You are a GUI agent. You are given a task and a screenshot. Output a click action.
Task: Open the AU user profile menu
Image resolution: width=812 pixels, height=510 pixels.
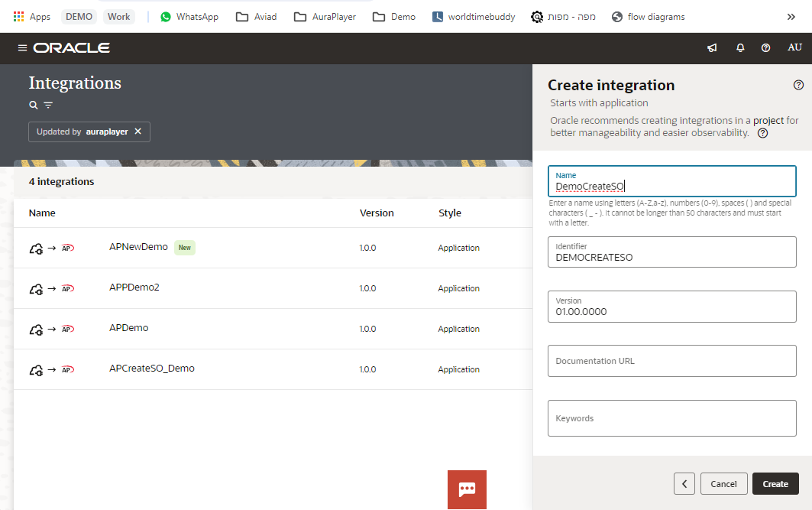795,47
